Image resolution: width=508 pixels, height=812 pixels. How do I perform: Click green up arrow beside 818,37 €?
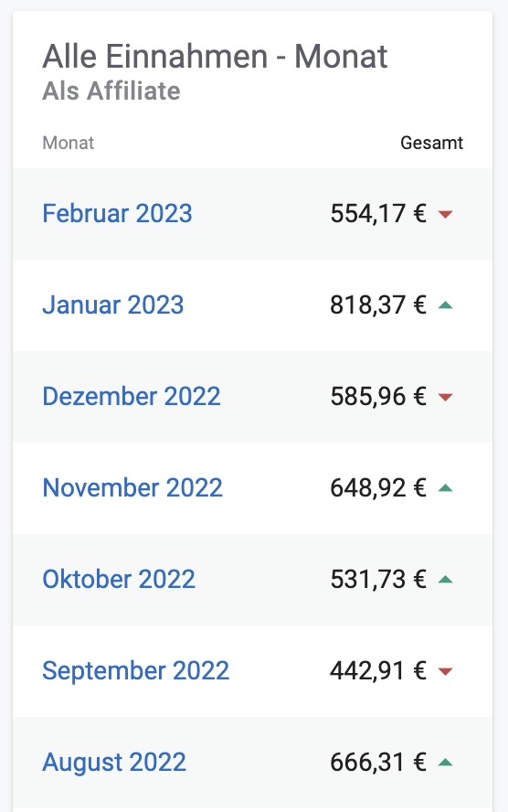point(445,305)
